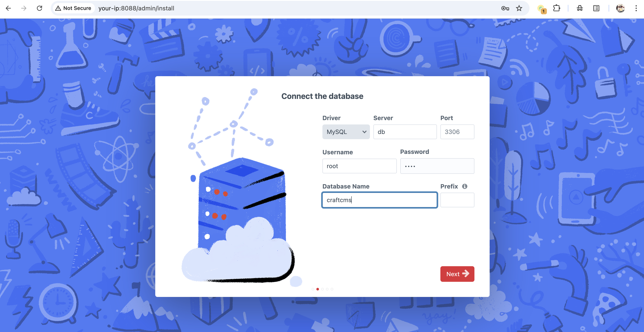
Task: Open the browser side panel icon
Action: click(x=596, y=8)
